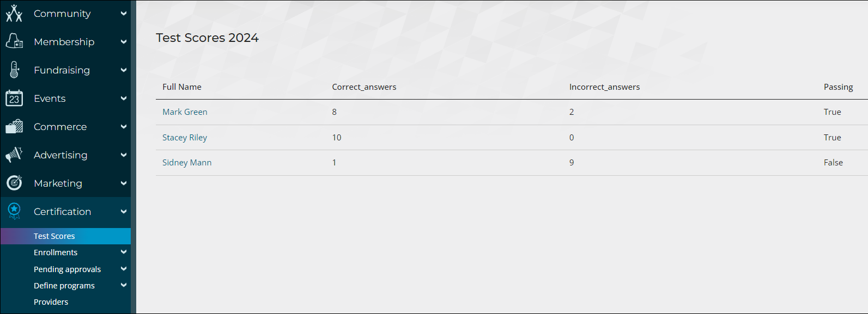Open the Providers menu item
Viewport: 868px width, 314px height.
pyautogui.click(x=51, y=302)
